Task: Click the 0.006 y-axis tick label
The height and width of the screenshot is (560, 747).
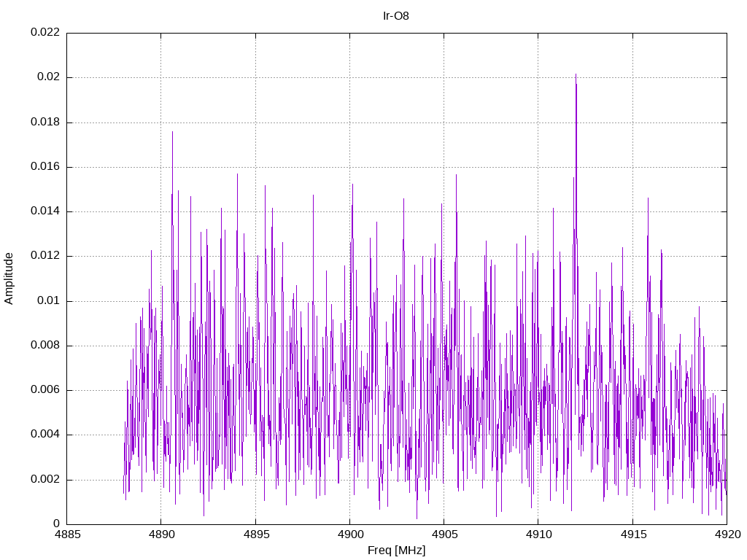Action: [45, 389]
